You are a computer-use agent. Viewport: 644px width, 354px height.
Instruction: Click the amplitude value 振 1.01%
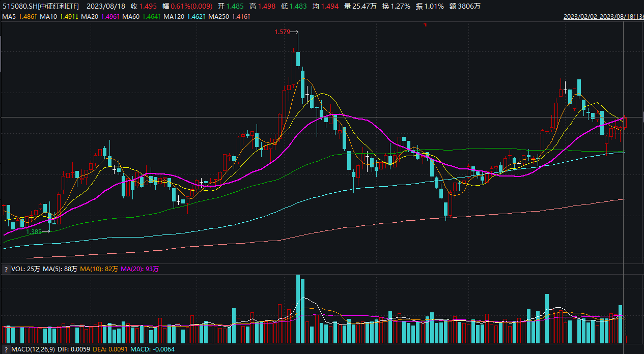tap(430, 6)
